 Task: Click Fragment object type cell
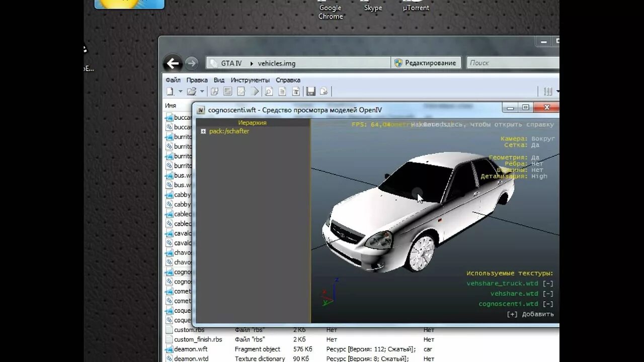coord(258,349)
